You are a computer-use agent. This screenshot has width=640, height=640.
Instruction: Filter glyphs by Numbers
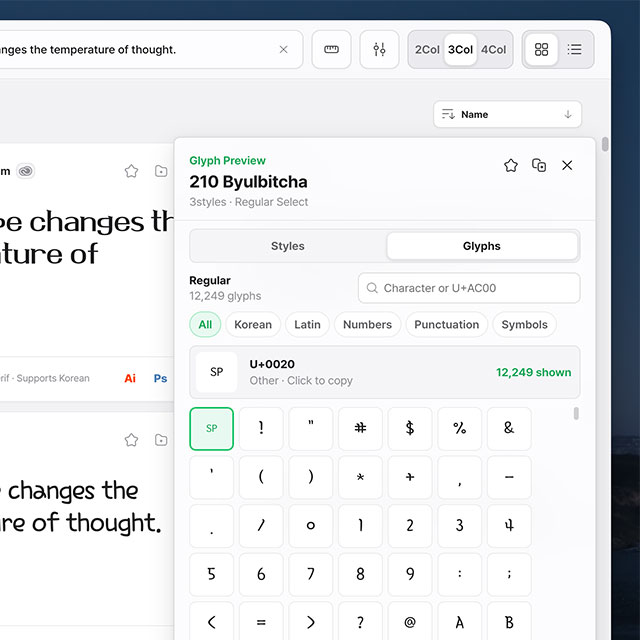tap(367, 324)
